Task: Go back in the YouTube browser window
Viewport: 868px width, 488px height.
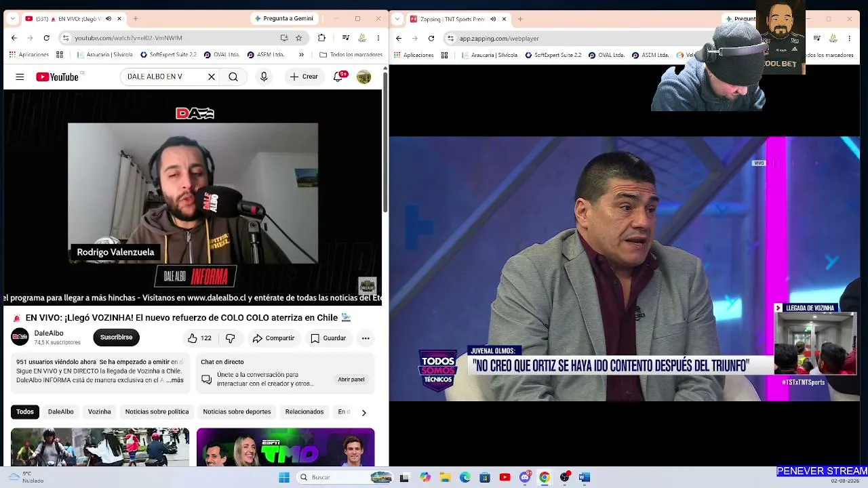Action: click(14, 38)
